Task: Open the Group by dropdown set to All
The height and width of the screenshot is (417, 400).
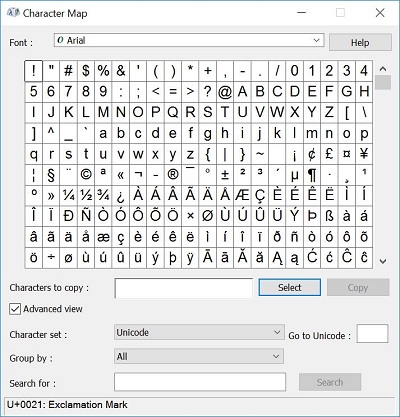Action: coord(199,356)
